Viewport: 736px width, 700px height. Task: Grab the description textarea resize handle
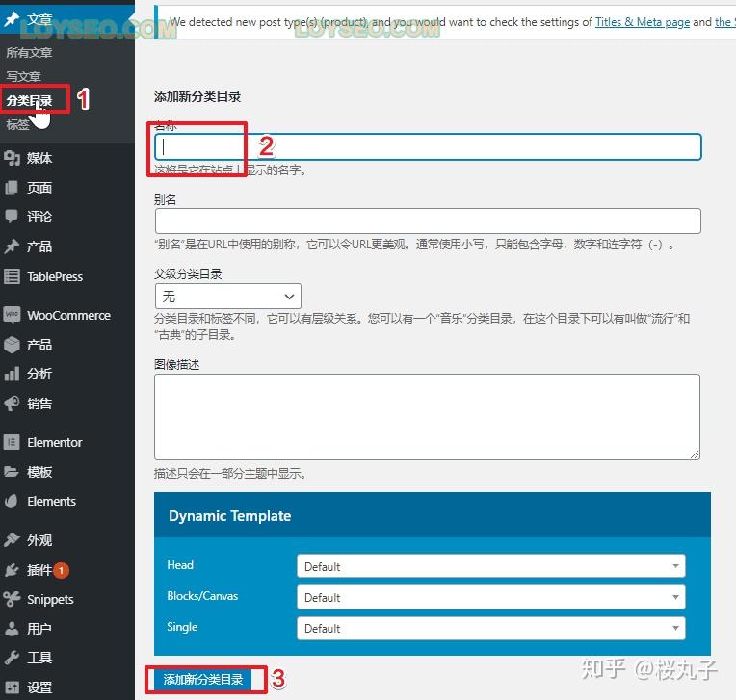click(696, 454)
